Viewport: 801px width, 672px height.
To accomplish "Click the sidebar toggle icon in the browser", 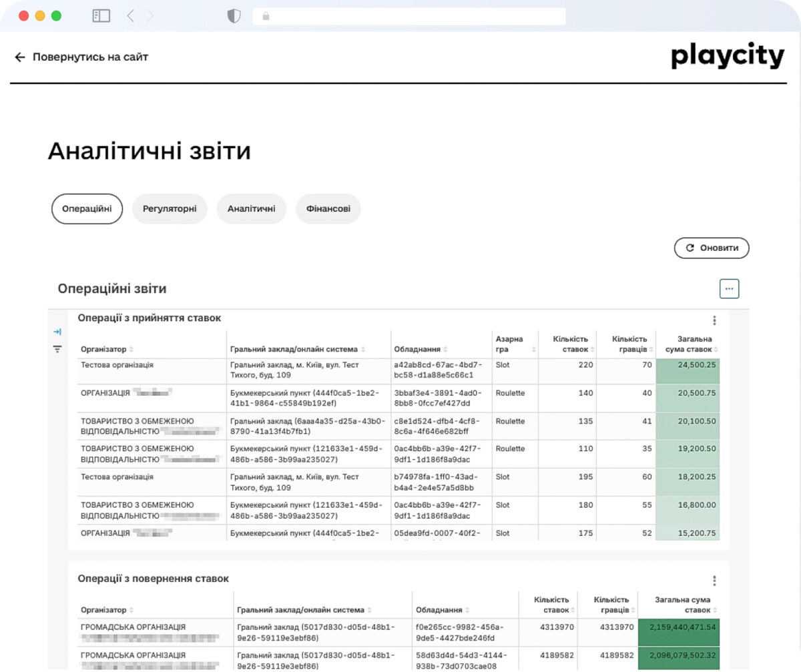I will [x=101, y=15].
